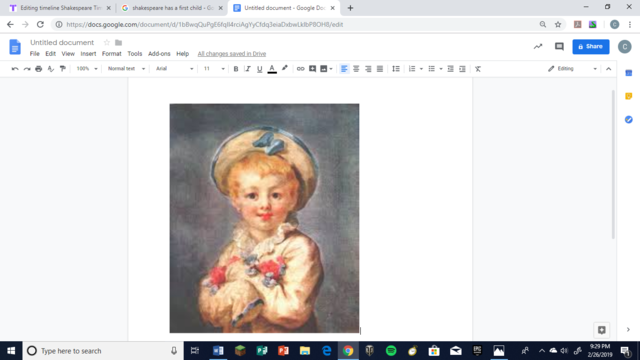640x360 pixels.
Task: Switch to the Editing timeline Shakespeare tab
Action: tap(60, 8)
